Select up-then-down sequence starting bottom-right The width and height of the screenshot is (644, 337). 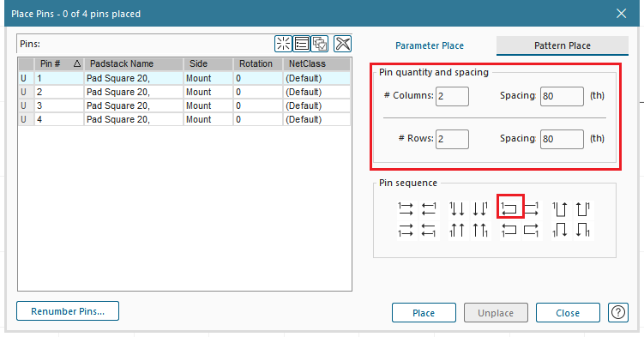point(583,231)
